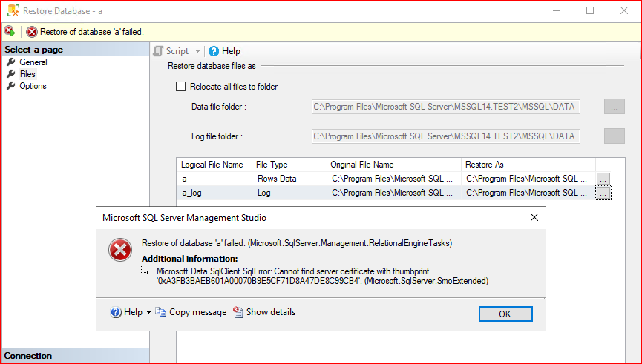
Task: Select the Options page
Action: click(33, 86)
